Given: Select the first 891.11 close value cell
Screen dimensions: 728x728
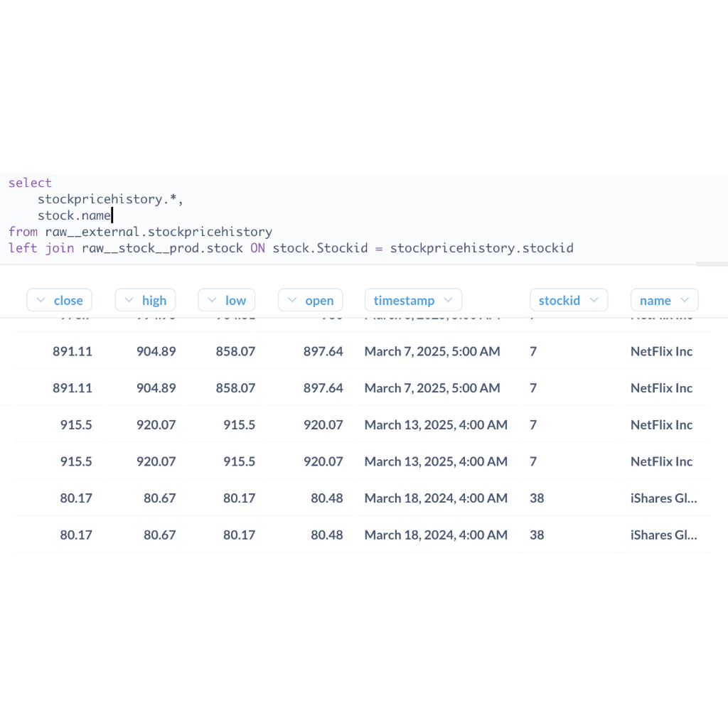Looking at the screenshot, I should click(72, 351).
